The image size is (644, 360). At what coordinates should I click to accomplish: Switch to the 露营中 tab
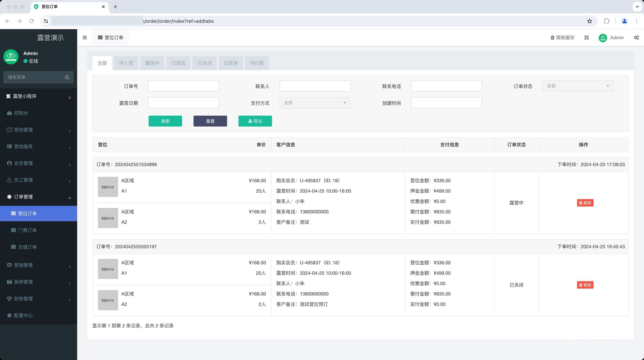[x=152, y=63]
